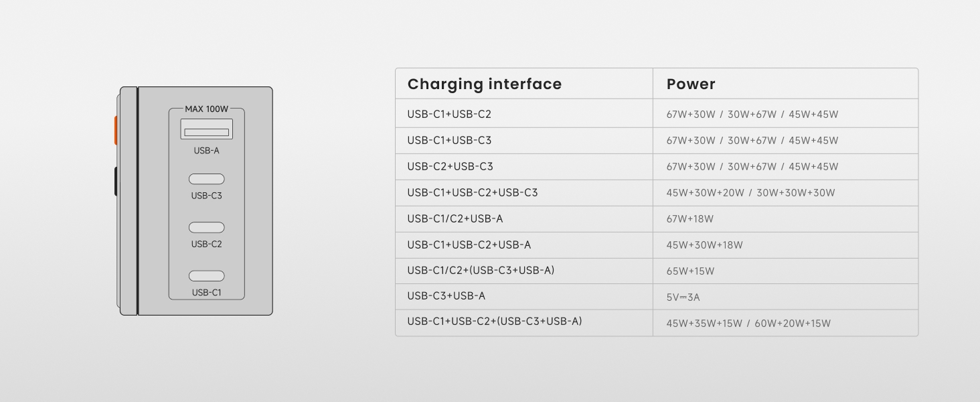The height and width of the screenshot is (402, 980).
Task: Click the MAX 100W label
Action: pyautogui.click(x=206, y=109)
